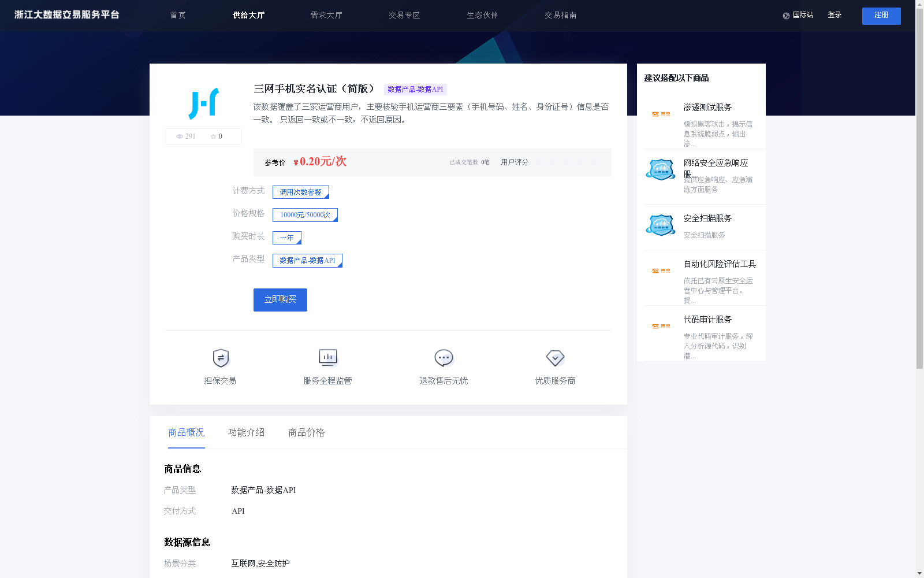Image resolution: width=924 pixels, height=578 pixels.
Task: Click the J-f supplier logo image
Action: coord(203,103)
